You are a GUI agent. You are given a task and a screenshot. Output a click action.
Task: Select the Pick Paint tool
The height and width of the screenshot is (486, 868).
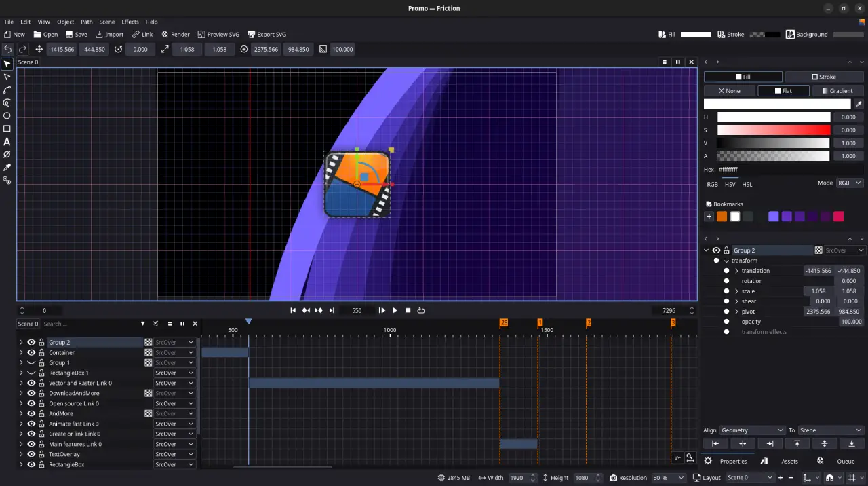click(7, 167)
